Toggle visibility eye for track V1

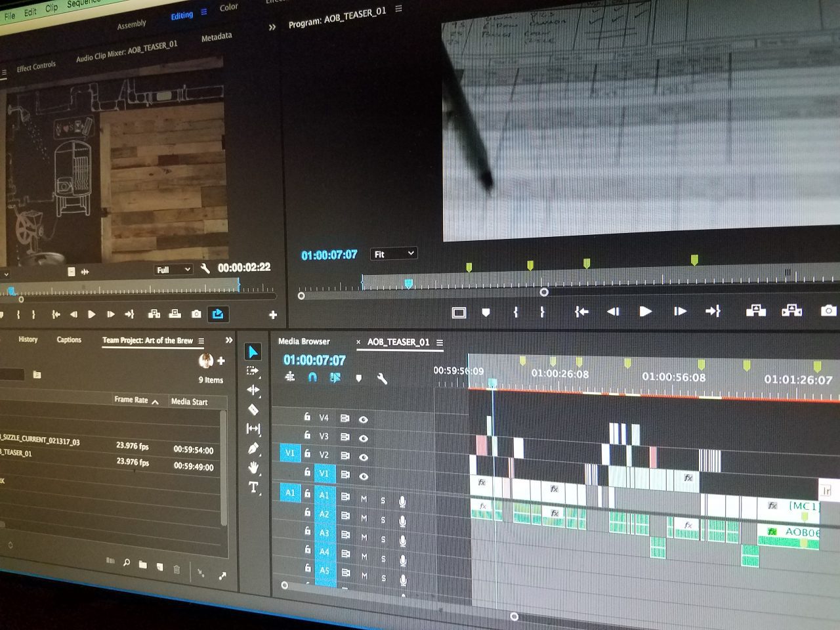tap(363, 476)
